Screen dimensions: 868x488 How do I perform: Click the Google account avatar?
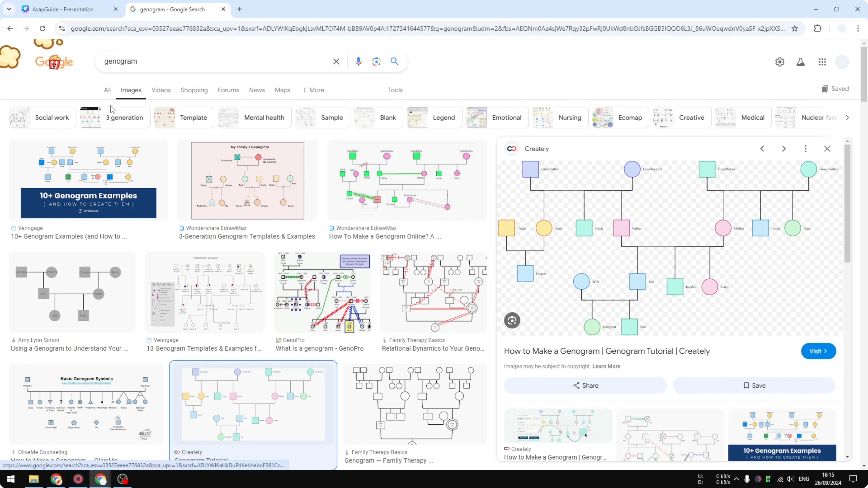coord(842,62)
